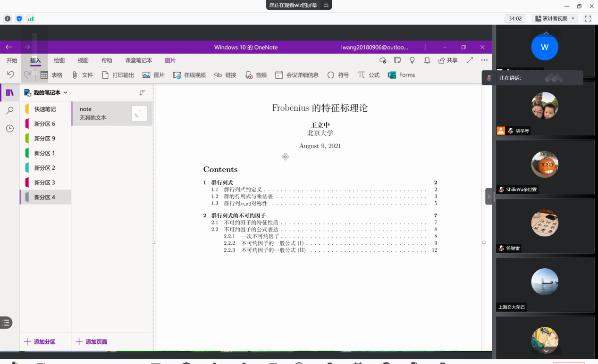Record audio with the 音频 icon
The width and height of the screenshot is (598, 364).
coord(249,75)
